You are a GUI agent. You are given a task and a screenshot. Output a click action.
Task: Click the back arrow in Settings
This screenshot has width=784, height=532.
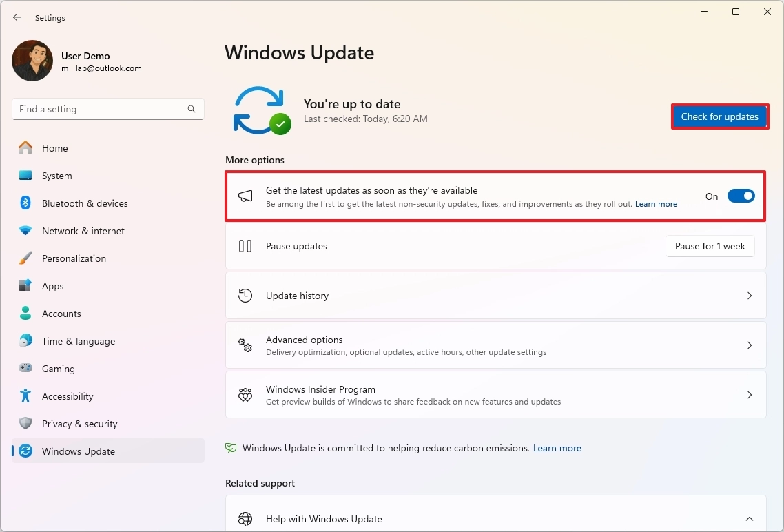tap(17, 17)
